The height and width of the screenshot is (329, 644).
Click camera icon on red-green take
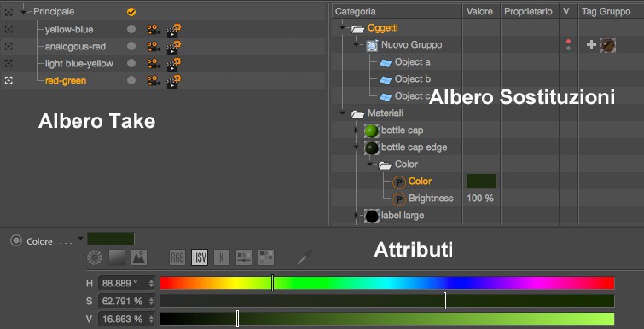[x=154, y=80]
